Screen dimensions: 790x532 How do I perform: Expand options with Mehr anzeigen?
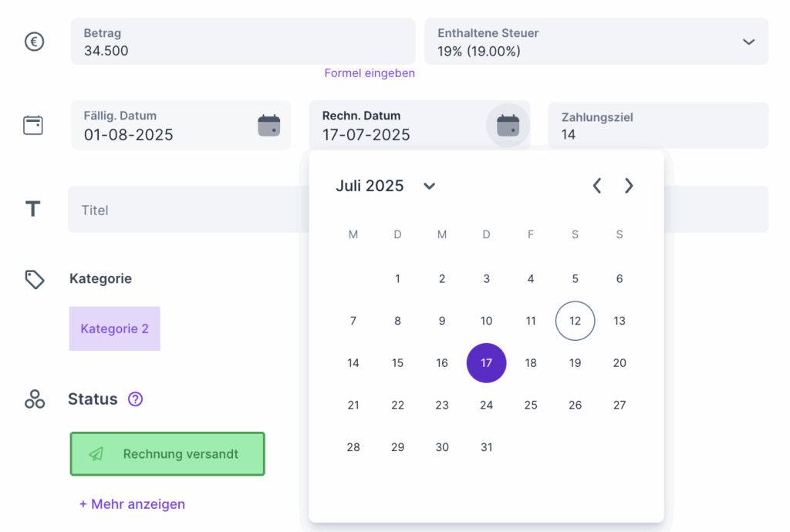(132, 503)
